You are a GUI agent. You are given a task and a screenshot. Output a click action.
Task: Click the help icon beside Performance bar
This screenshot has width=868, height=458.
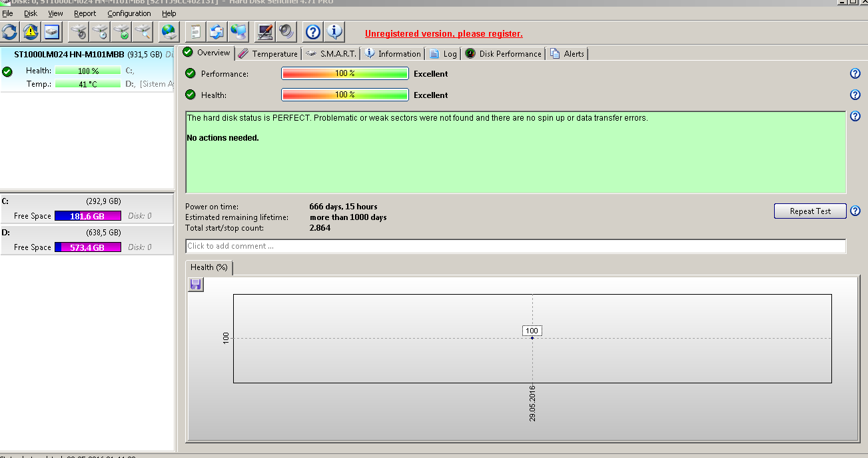coord(855,74)
